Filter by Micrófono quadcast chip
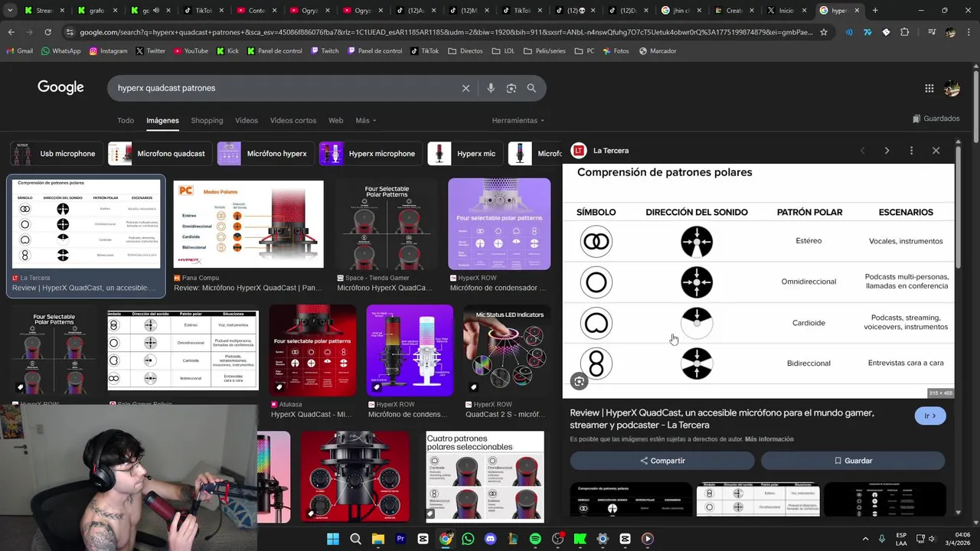The width and height of the screenshot is (980, 551). click(159, 154)
